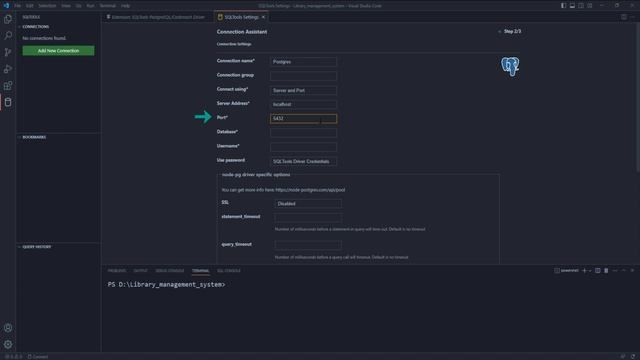Screen dimensions: 640x360
Task: Click the Server Address field
Action: pos(303,104)
